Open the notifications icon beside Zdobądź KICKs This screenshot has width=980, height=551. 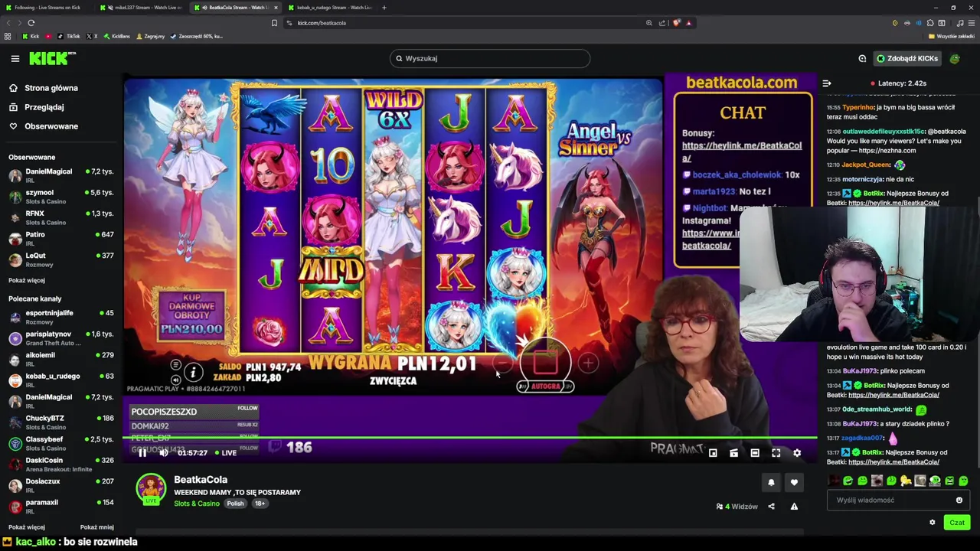(x=862, y=58)
